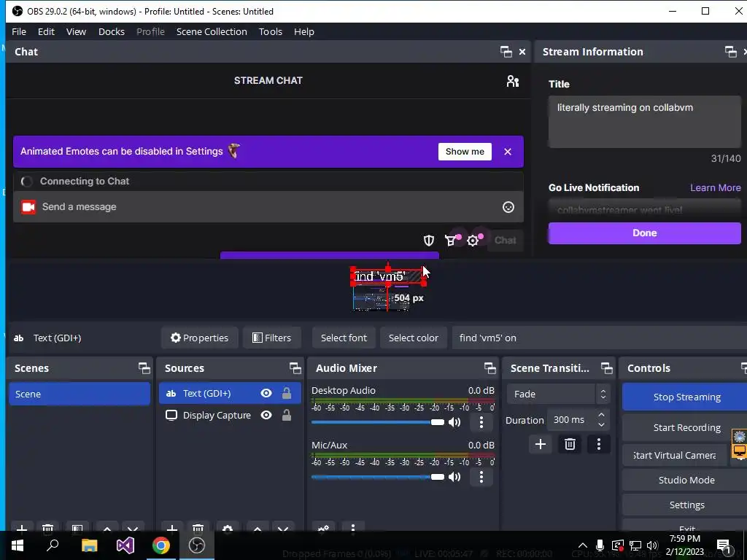747x560 pixels.
Task: Start the Virtual Camera
Action: point(675,455)
